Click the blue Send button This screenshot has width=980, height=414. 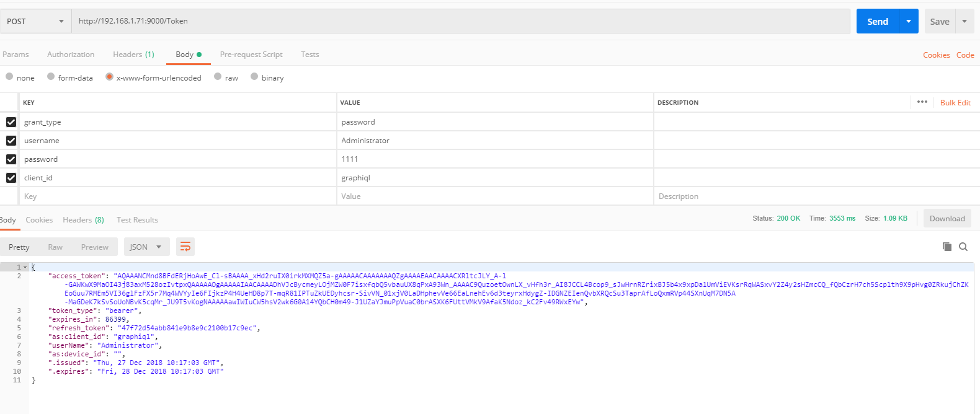point(878,21)
